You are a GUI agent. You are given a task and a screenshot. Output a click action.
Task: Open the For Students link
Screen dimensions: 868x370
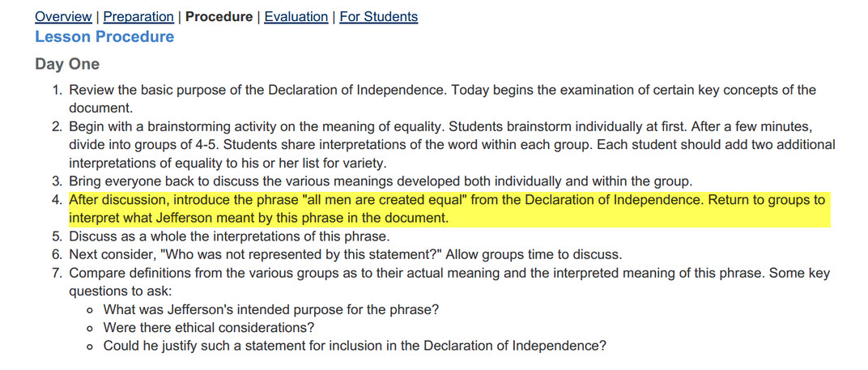379,17
